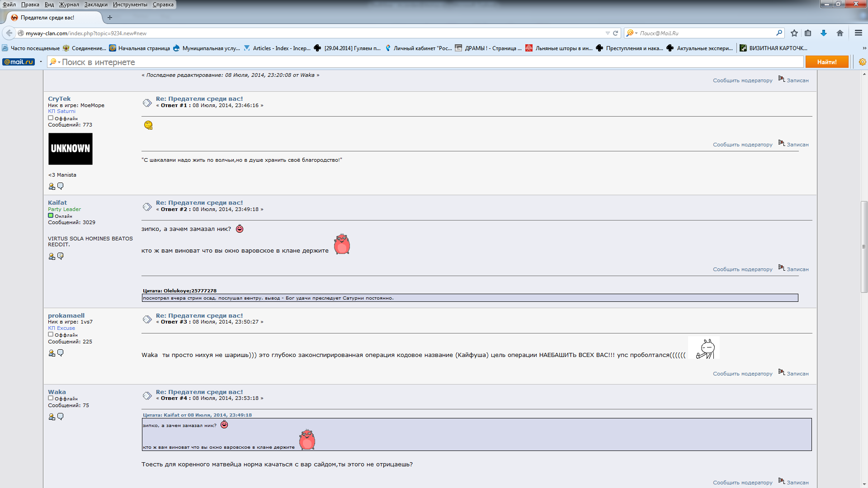View CryTek's profile icon
The image size is (868, 488).
coord(52,186)
